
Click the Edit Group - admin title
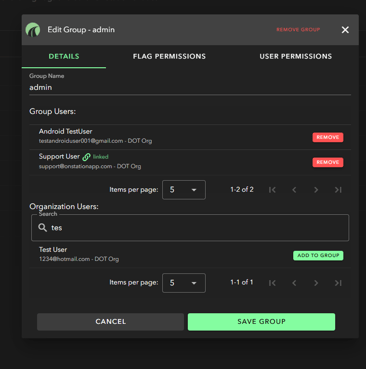tap(81, 30)
